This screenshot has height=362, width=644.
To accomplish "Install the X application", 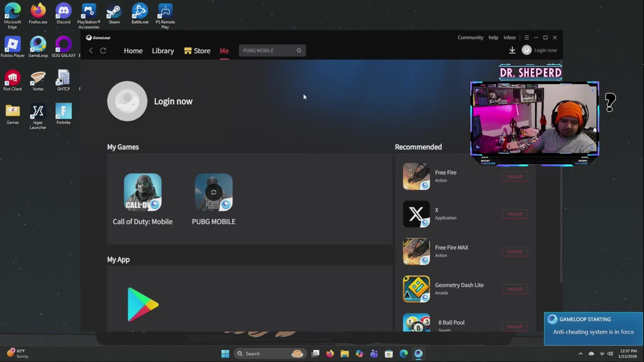I will [x=515, y=214].
